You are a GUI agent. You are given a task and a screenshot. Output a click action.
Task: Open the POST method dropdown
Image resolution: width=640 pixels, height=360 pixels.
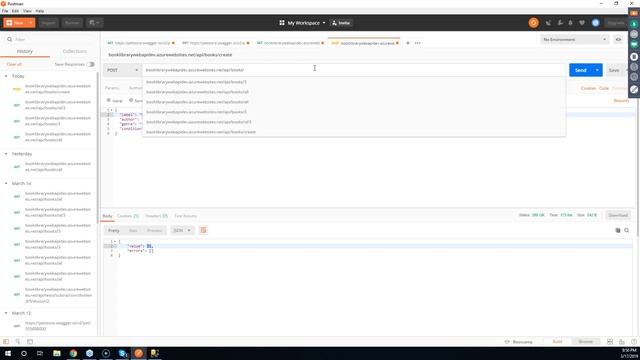[122, 70]
